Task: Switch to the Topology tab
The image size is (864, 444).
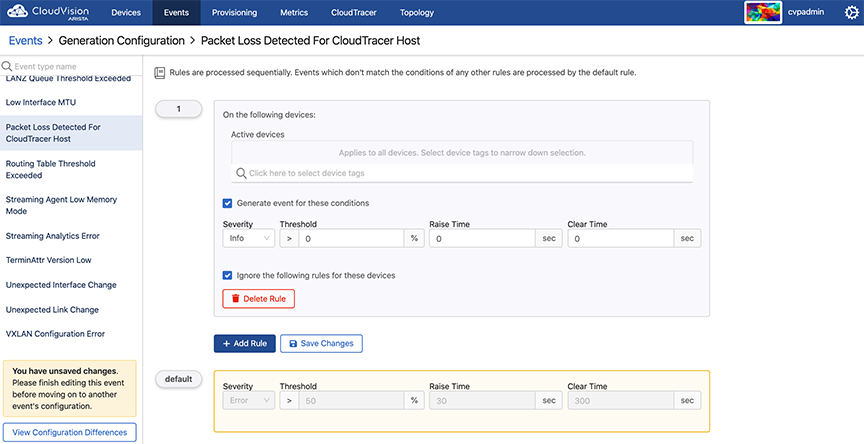Action: 417,12
